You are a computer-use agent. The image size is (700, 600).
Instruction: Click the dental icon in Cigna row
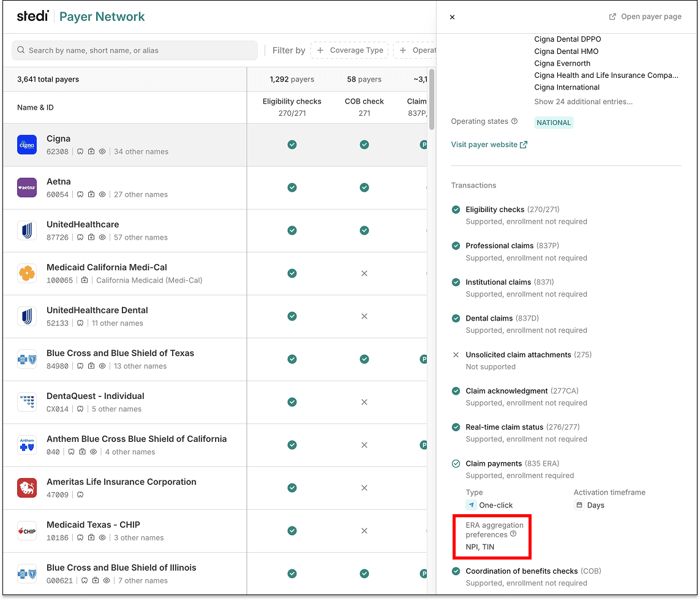click(x=80, y=151)
